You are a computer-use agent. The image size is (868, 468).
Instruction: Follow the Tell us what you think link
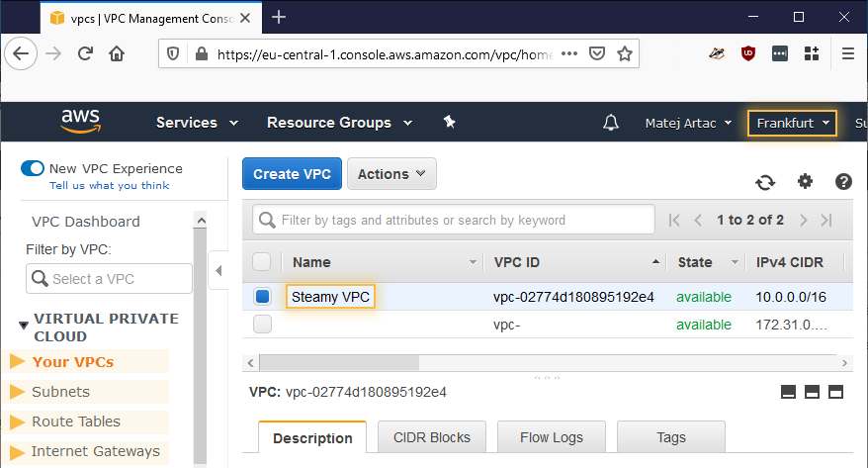coord(109,186)
